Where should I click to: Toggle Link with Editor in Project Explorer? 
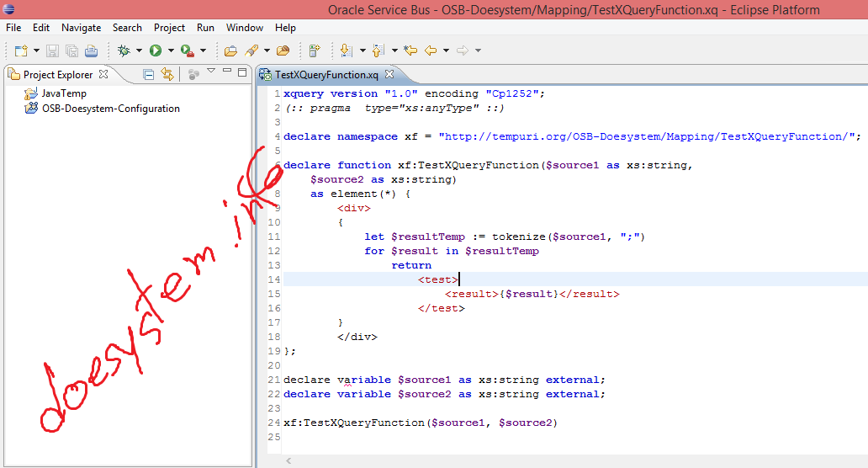click(167, 74)
